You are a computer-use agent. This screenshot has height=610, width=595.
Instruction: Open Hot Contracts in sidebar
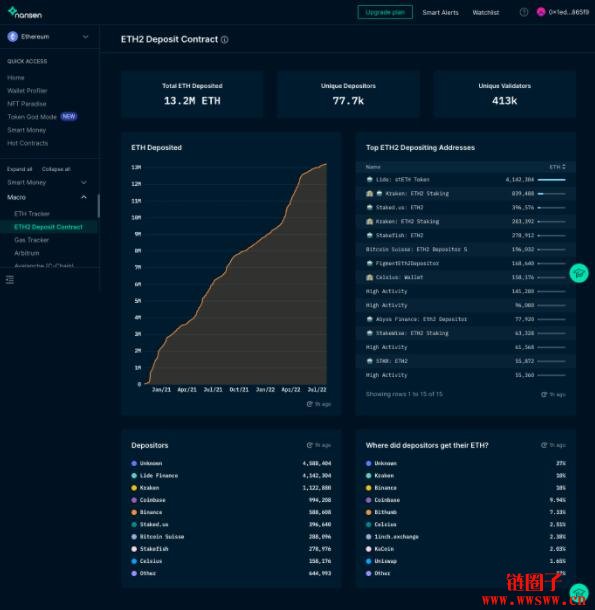pyautogui.click(x=27, y=143)
